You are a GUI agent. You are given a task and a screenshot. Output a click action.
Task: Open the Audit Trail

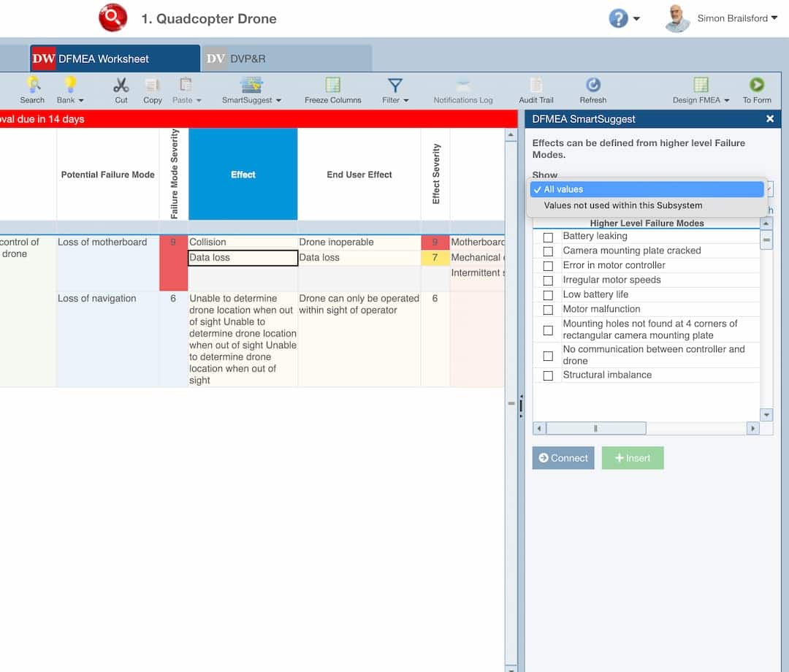(535, 89)
